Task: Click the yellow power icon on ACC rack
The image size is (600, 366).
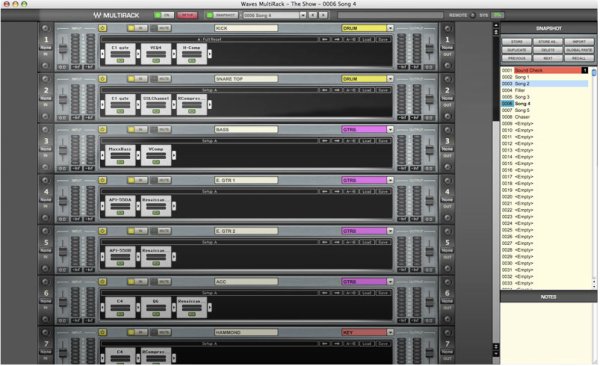Action: point(102,281)
